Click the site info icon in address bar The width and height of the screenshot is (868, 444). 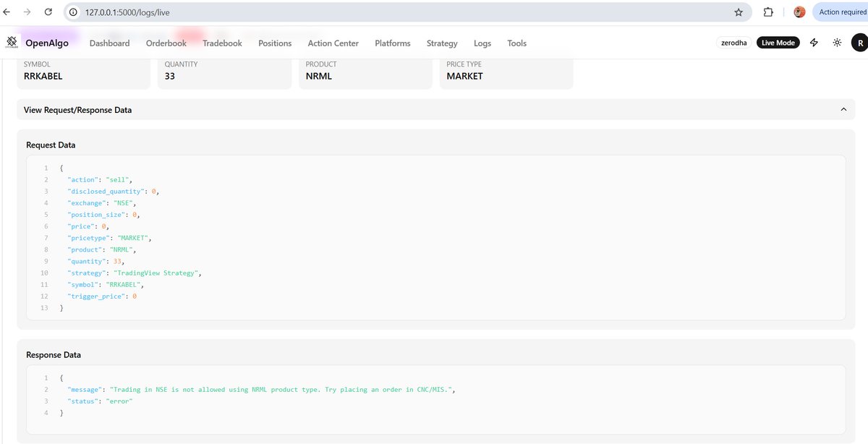tap(74, 12)
